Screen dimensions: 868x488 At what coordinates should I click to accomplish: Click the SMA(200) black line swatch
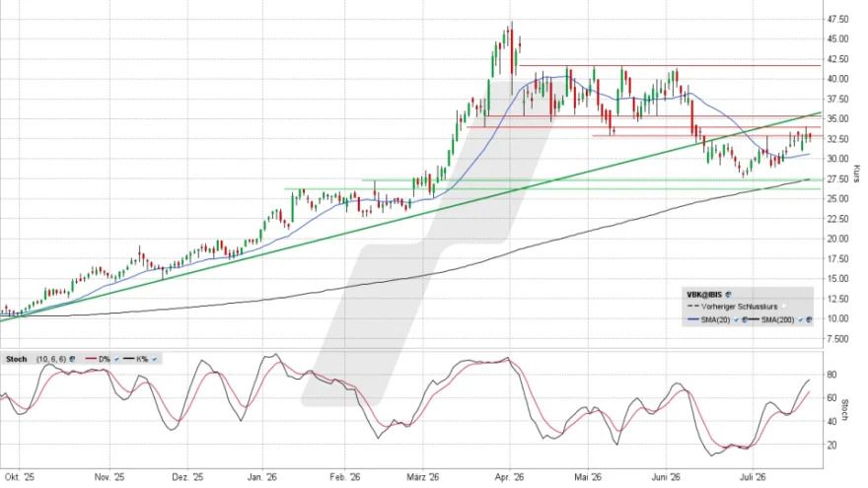(x=753, y=319)
